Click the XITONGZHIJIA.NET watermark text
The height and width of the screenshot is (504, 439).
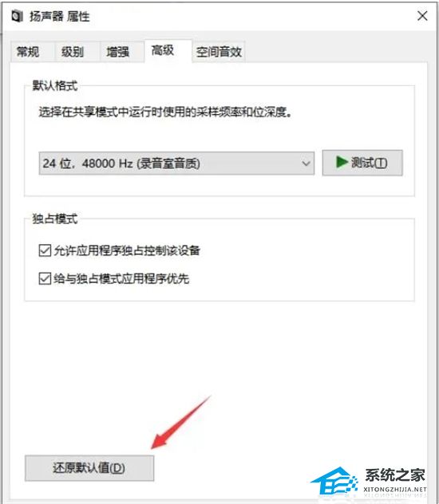coord(395,489)
